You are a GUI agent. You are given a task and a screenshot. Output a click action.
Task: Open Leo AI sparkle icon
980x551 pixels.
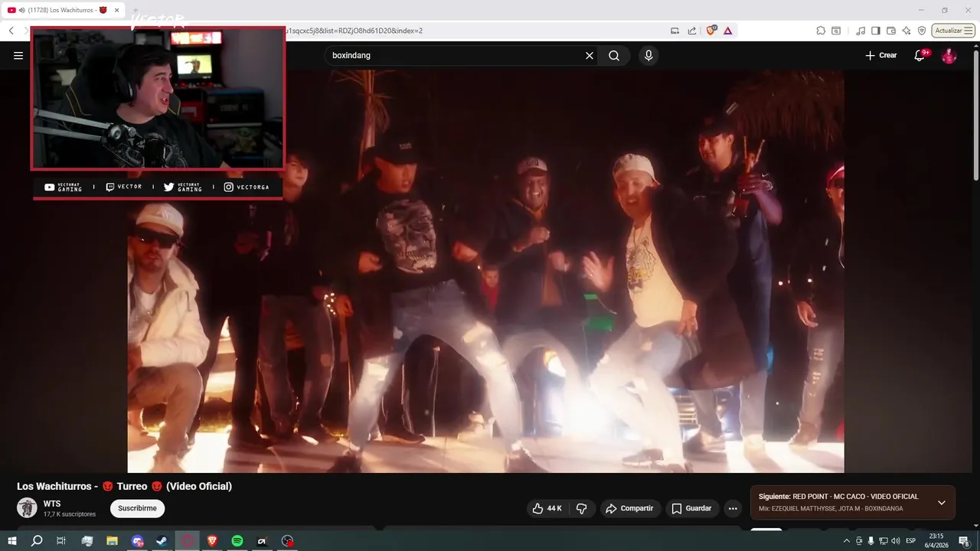pos(906,31)
